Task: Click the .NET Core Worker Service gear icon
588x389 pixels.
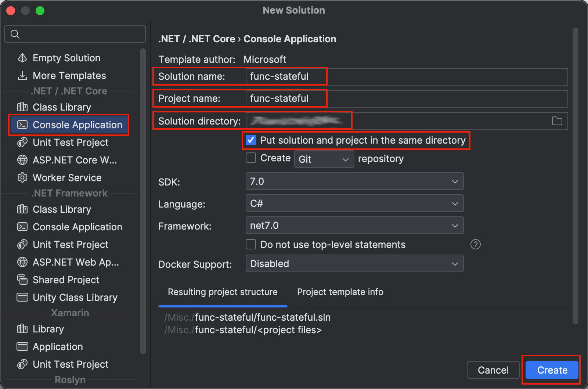Action: tap(22, 178)
